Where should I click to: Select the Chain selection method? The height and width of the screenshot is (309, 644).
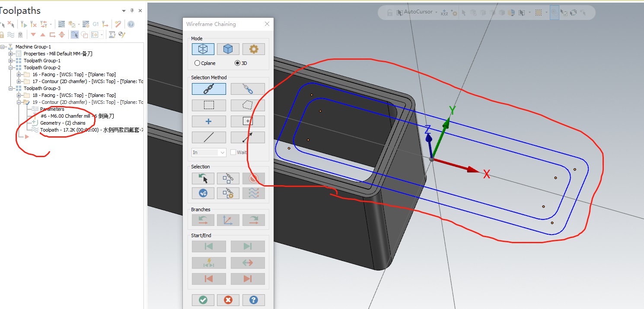[x=209, y=89]
